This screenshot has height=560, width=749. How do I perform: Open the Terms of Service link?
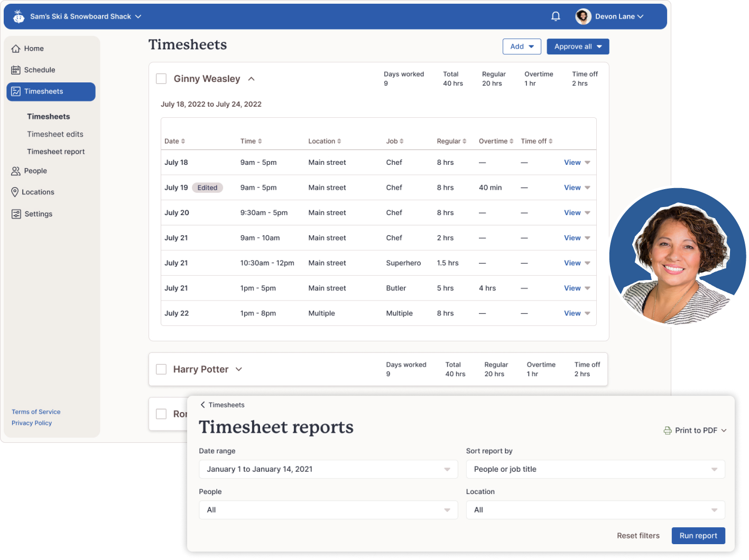(x=36, y=412)
